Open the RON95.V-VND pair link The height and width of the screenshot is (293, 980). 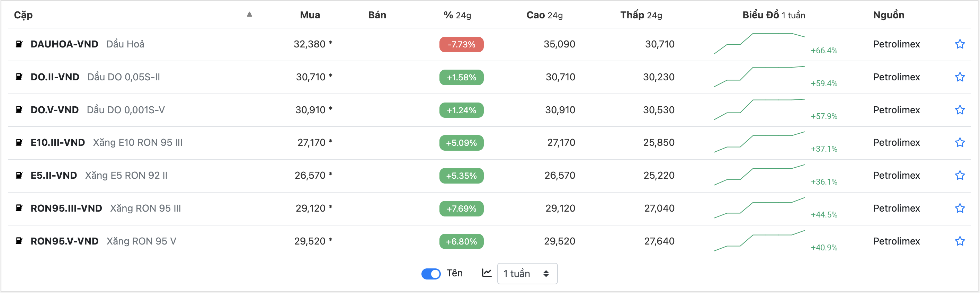(x=64, y=241)
